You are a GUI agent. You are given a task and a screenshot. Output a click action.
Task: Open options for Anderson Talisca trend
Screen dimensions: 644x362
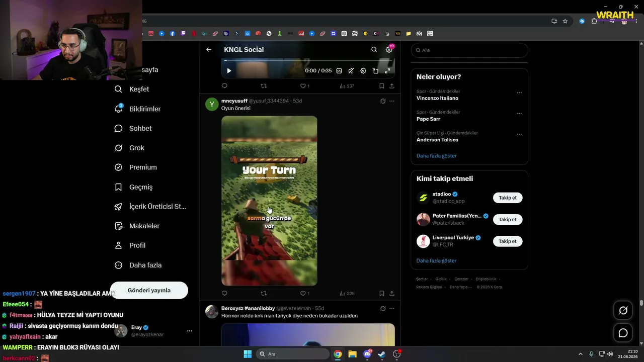(x=519, y=134)
